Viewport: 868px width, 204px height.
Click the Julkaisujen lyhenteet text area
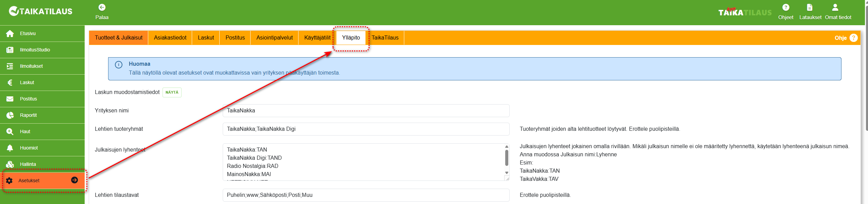coord(366,162)
